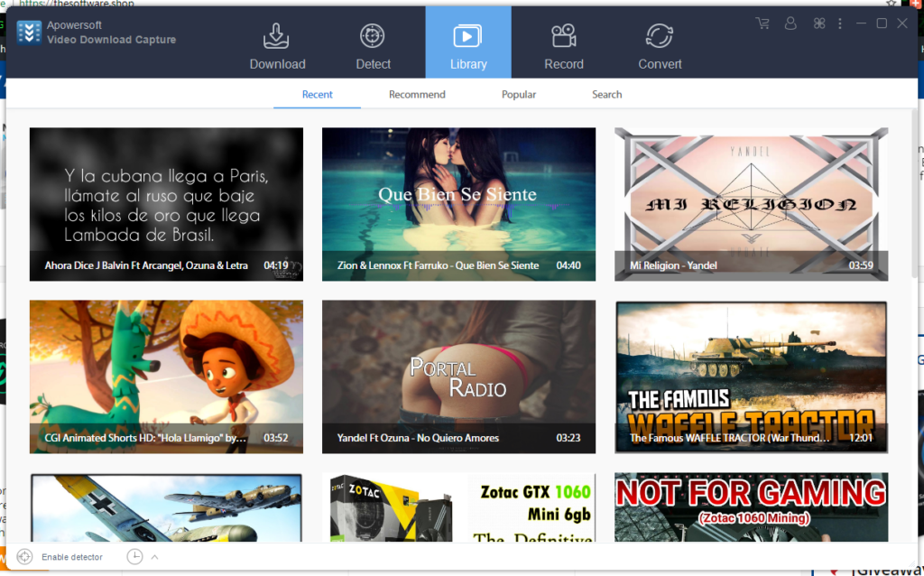The width and height of the screenshot is (924, 576).
Task: Open Que Bien Se Siente video thumbnail
Action: coord(458,204)
